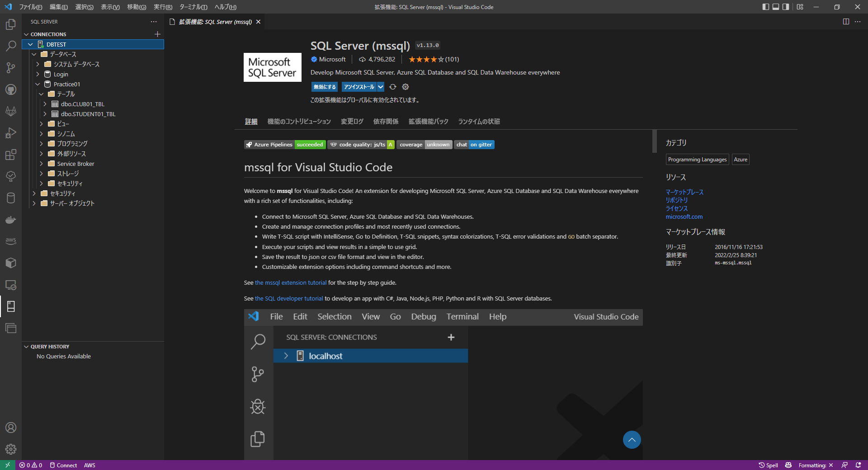Expand the ビュー folder
The width and height of the screenshot is (868, 470).
pyautogui.click(x=42, y=124)
